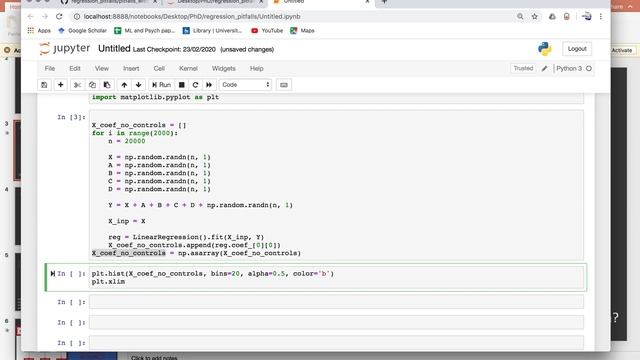The width and height of the screenshot is (640, 360).
Task: Open the cell type Code dropdown
Action: (x=245, y=85)
